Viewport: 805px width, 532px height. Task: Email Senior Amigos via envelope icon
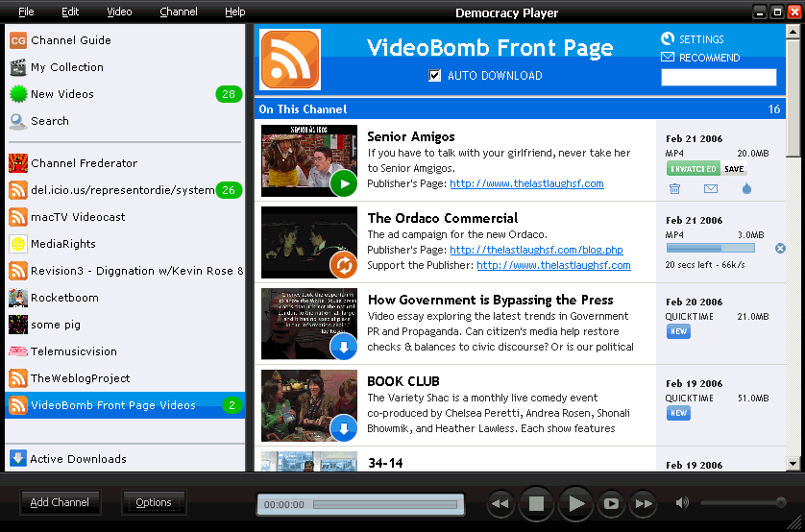click(x=711, y=189)
